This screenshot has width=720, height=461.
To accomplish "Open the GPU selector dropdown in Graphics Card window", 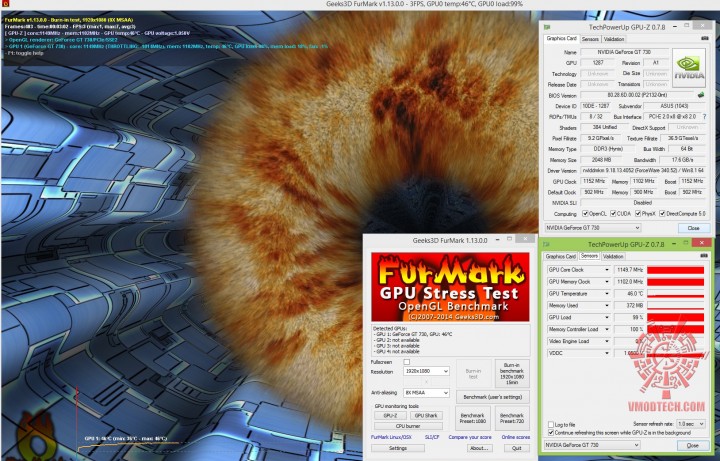I will coord(592,228).
